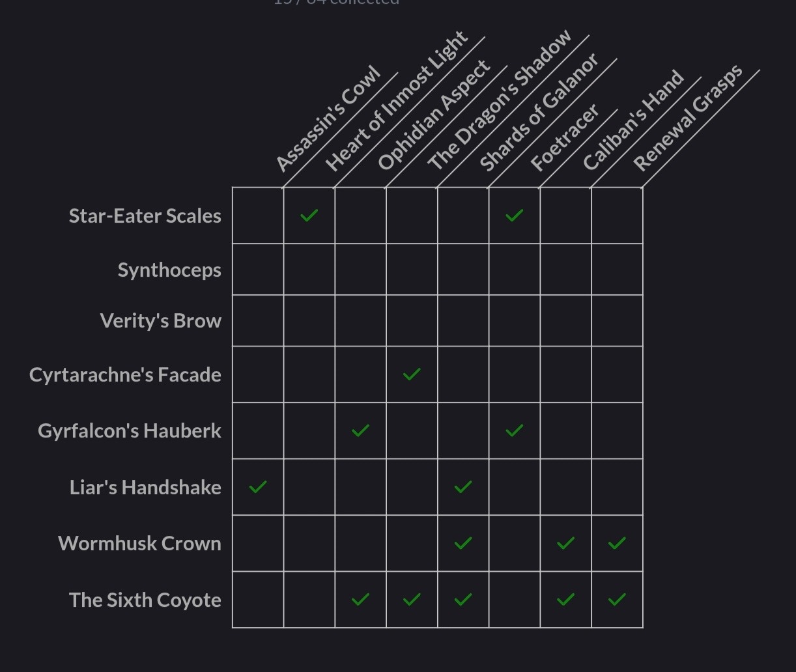Click the checkmark for Wormhusk Crown and Caliban's Hand
796x672 pixels.
[x=566, y=542]
